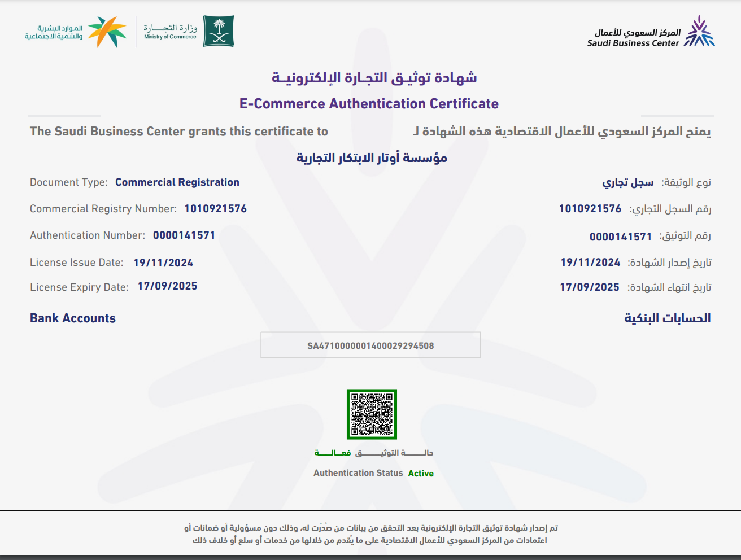The height and width of the screenshot is (560, 741).
Task: Click the IBAN bank account field
Action: 370,345
